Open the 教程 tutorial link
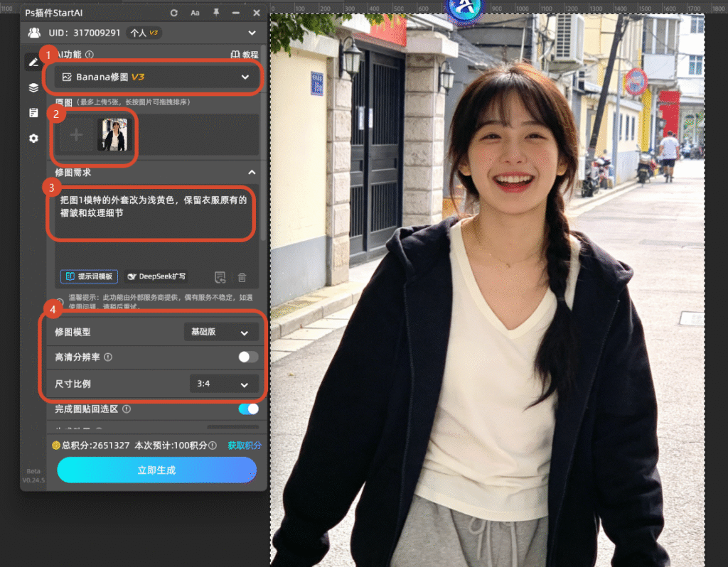The image size is (728, 567). (x=245, y=54)
